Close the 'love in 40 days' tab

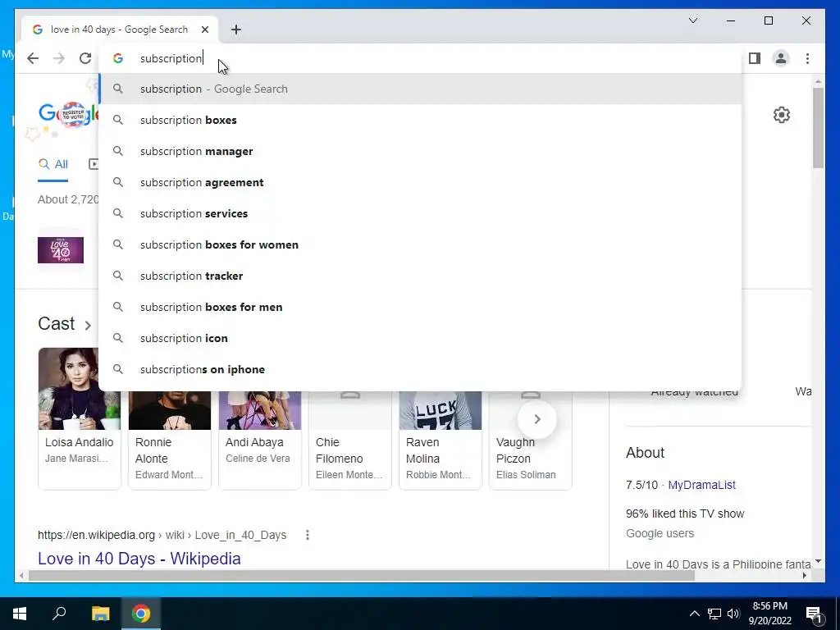204,30
